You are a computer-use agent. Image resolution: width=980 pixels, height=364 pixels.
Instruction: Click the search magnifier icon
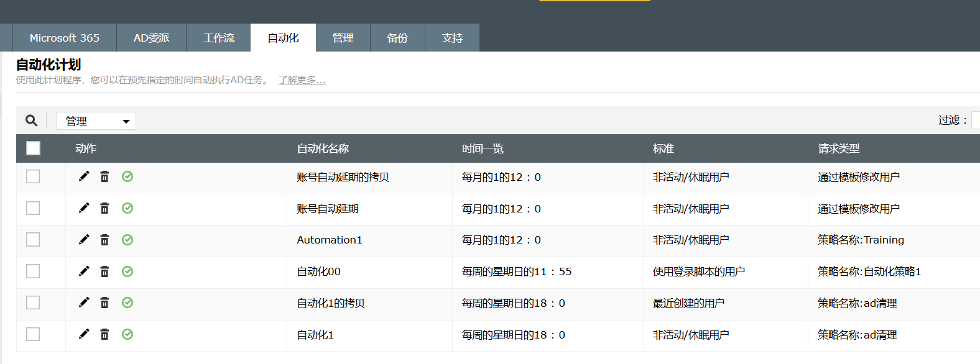[x=31, y=121]
